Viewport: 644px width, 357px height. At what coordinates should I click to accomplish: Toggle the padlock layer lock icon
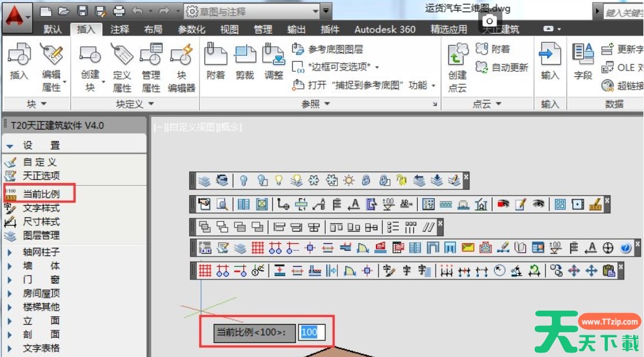(x=366, y=180)
